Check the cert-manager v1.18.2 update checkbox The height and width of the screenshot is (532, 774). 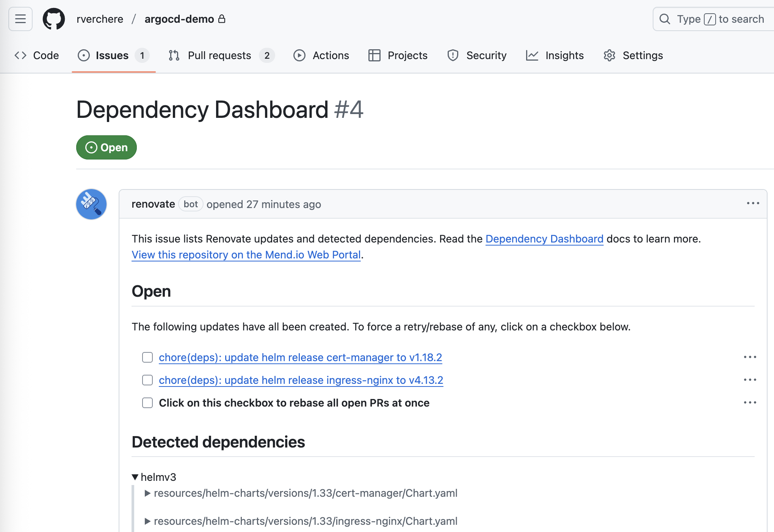coord(147,357)
